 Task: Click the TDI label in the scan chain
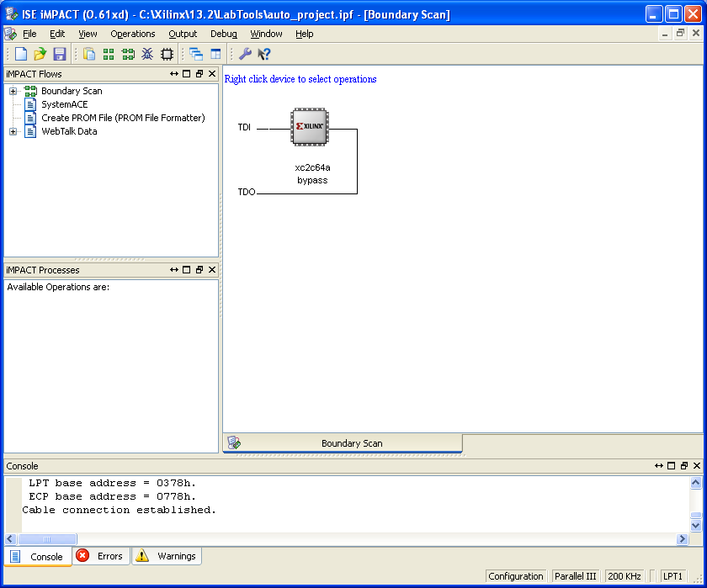[244, 128]
